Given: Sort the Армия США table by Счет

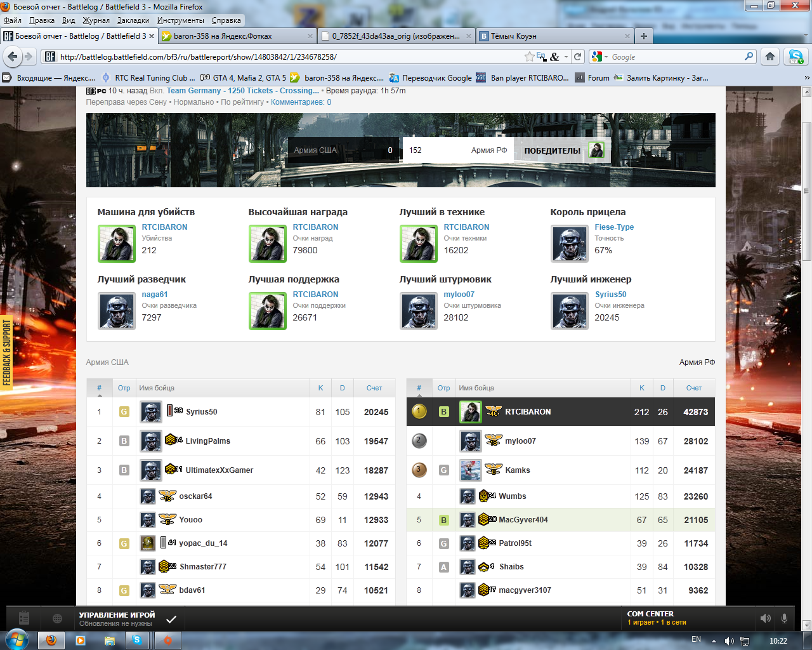Looking at the screenshot, I should (x=374, y=388).
